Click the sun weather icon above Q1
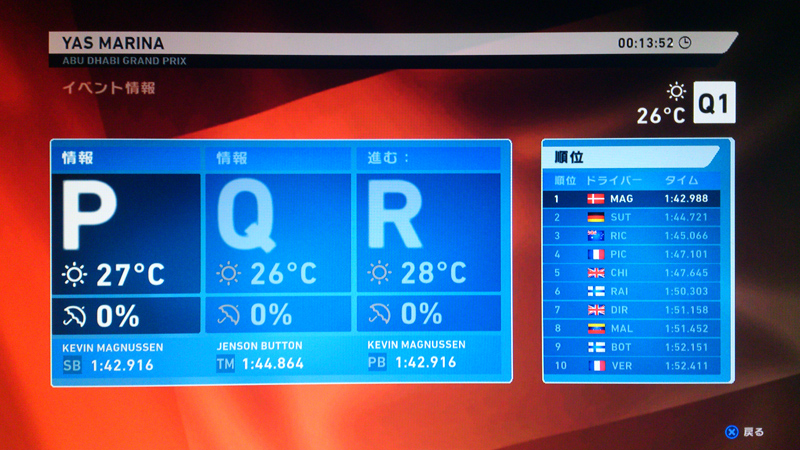Image resolution: width=800 pixels, height=450 pixels. (x=676, y=91)
